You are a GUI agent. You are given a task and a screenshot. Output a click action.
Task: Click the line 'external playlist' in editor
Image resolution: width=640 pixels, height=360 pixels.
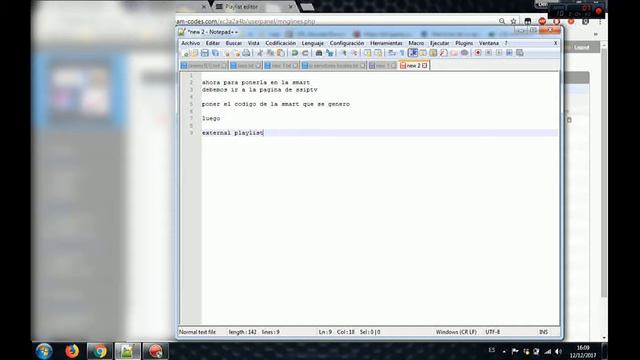point(233,133)
